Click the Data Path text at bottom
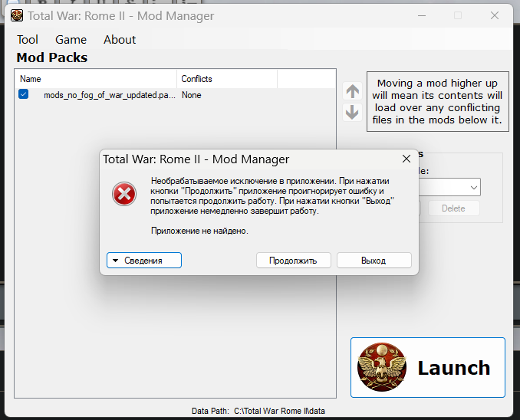 pos(258,411)
